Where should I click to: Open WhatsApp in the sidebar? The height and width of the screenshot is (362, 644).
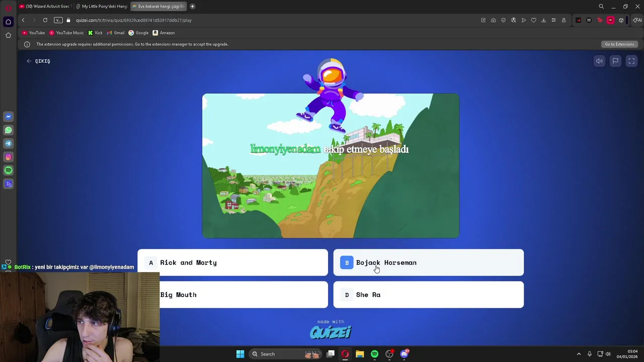(8, 130)
